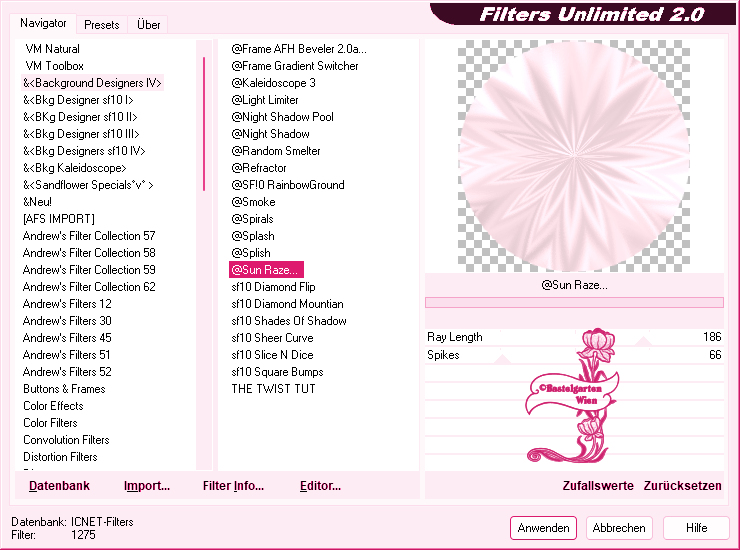Choose sf10 Diamond Flip filter

[273, 287]
